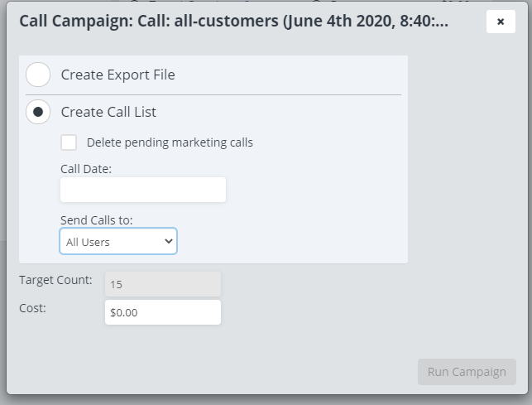Click the "Delete pending marketing calls" label

coord(170,142)
